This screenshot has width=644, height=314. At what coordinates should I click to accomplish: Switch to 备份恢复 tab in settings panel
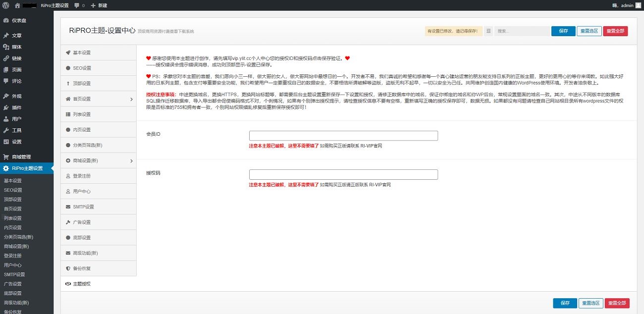point(98,268)
